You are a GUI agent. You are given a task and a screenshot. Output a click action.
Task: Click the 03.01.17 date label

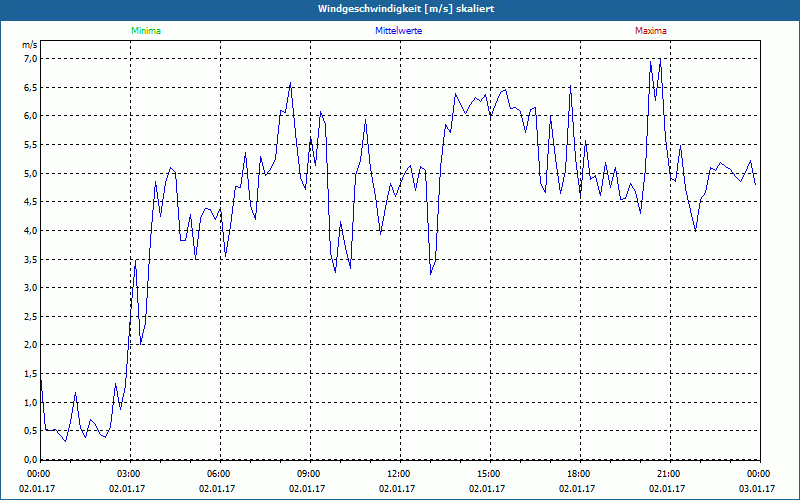[x=757, y=489]
